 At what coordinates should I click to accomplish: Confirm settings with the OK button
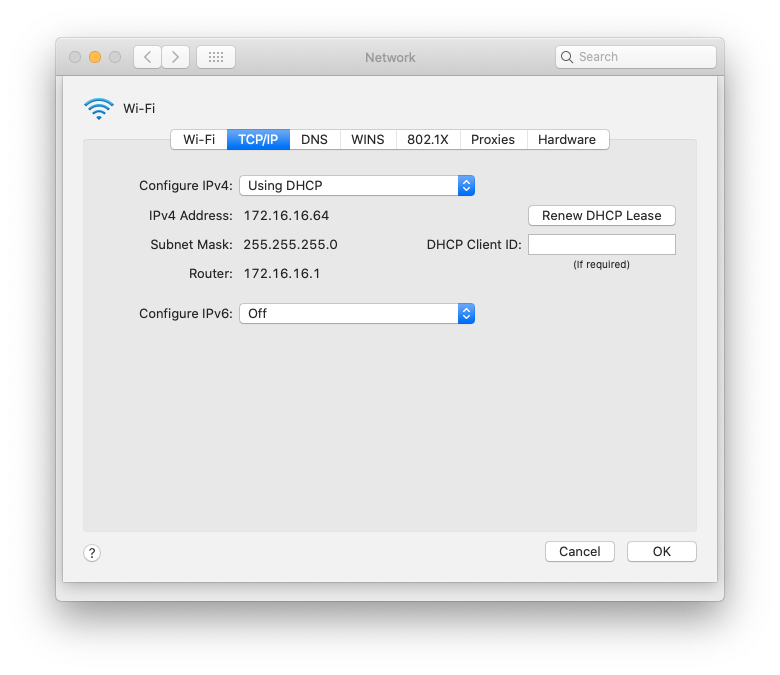point(662,552)
